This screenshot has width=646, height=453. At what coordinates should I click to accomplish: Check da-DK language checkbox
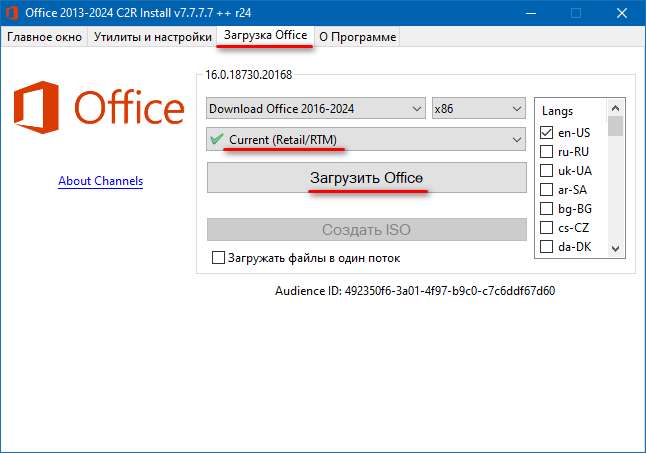click(x=546, y=246)
